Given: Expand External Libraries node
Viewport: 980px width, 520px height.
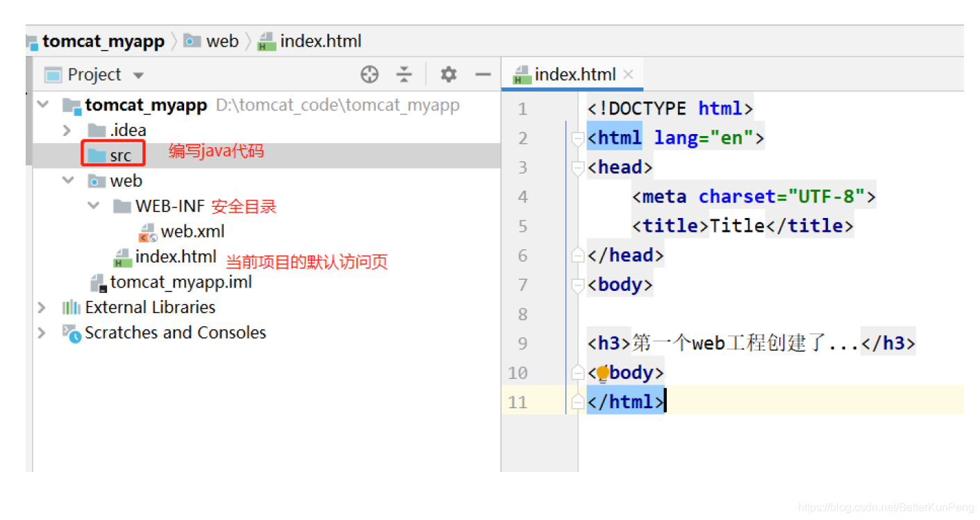Looking at the screenshot, I should point(42,308).
